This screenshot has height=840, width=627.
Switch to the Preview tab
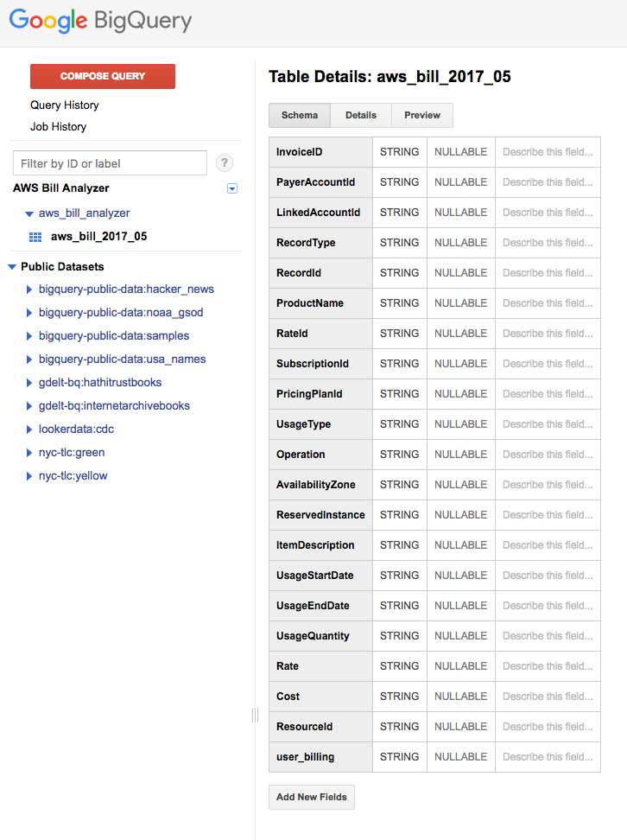[422, 116]
